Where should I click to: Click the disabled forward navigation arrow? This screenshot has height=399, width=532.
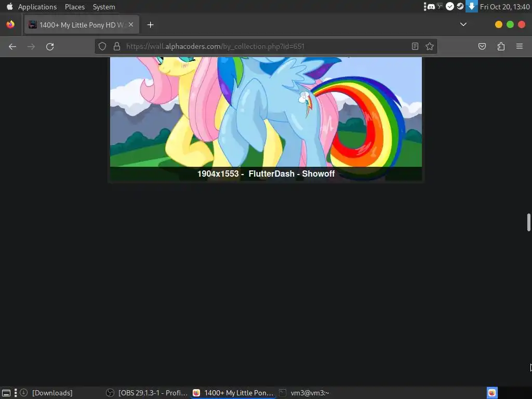(31, 46)
